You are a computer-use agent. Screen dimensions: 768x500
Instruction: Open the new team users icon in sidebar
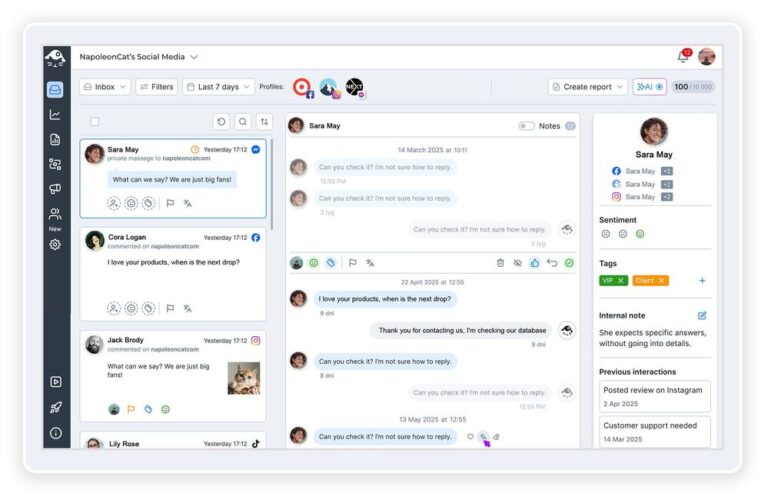(55, 214)
